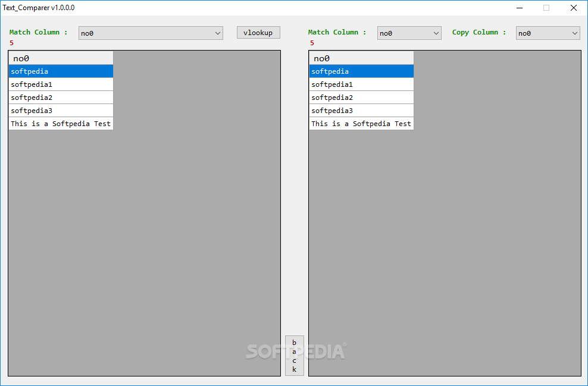
Task: Select the no0 header in left table
Action: 61,58
